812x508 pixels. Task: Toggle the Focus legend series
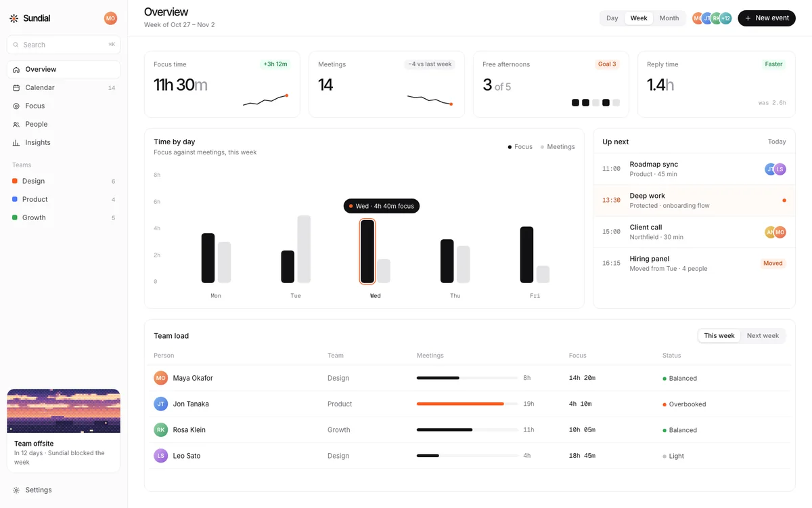(x=520, y=147)
